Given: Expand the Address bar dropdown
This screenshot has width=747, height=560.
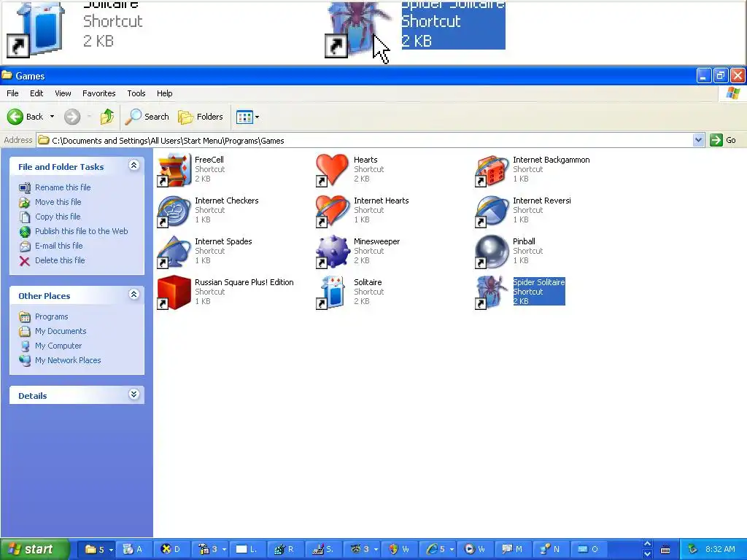Looking at the screenshot, I should pyautogui.click(x=698, y=140).
